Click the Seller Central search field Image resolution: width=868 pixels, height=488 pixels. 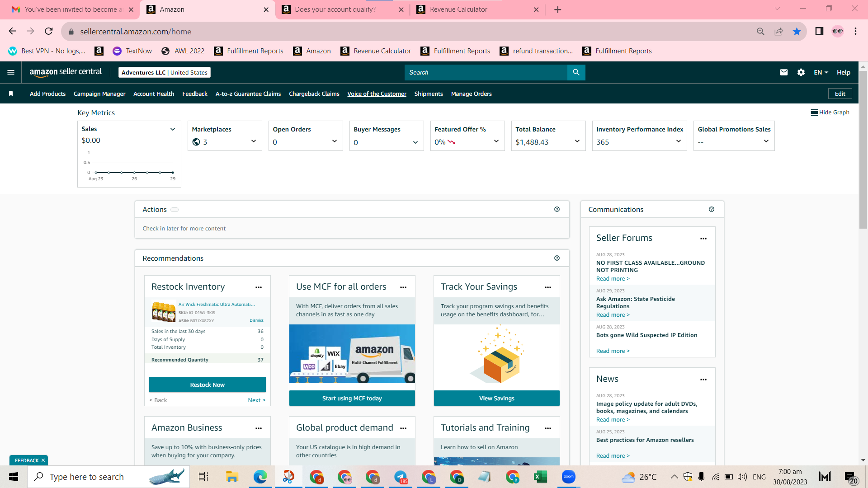(x=486, y=72)
